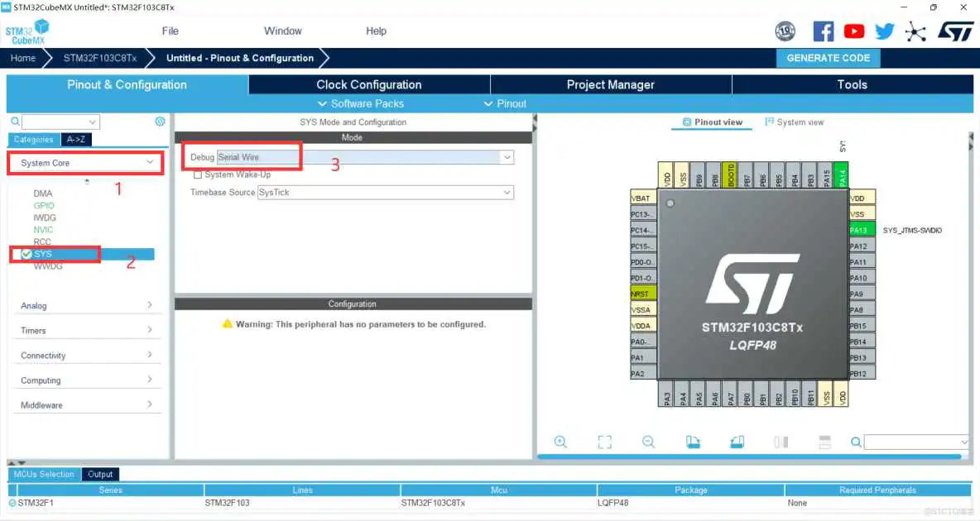Viewport: 980px width, 521px height.
Task: Open the Window menu
Action: pos(282,31)
